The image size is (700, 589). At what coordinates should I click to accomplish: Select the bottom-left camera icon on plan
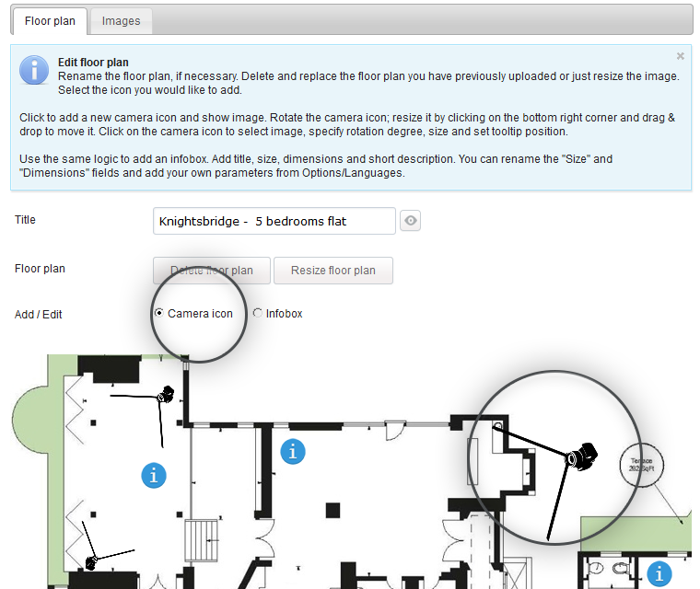91,562
